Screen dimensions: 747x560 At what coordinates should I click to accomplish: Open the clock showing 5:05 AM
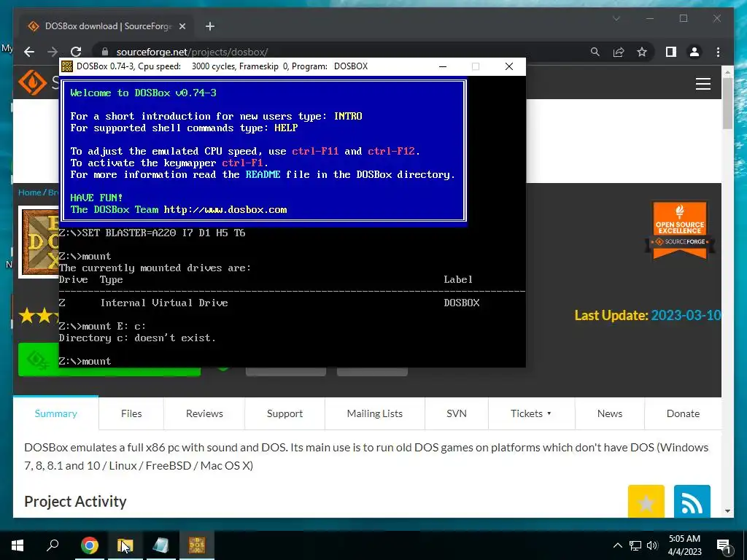click(x=684, y=545)
